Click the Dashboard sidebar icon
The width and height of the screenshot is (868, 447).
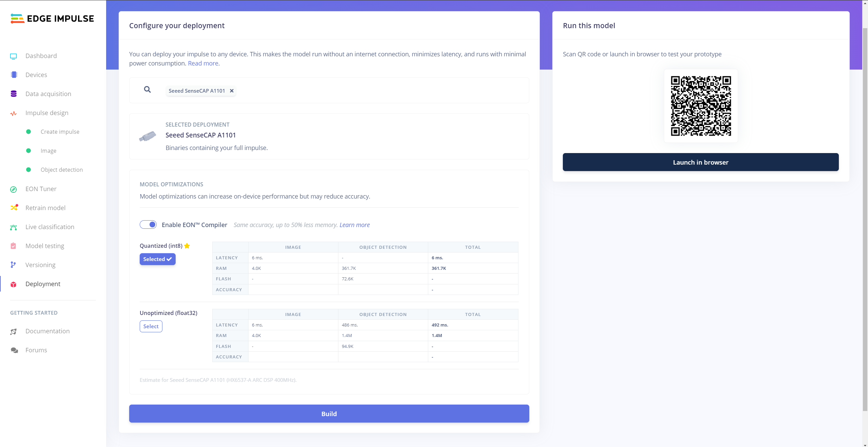pos(14,55)
